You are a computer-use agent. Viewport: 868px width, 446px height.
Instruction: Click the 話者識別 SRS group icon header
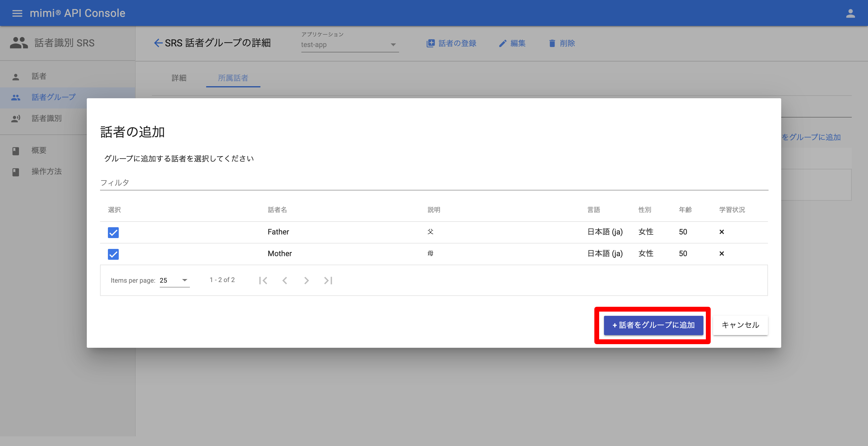coord(18,43)
